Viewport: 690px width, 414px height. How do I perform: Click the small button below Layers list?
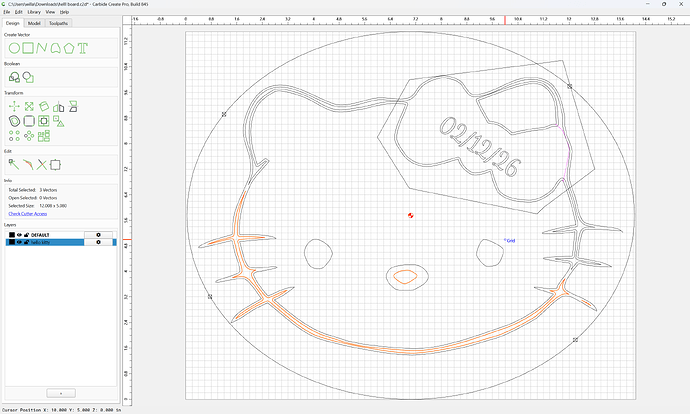[61, 393]
